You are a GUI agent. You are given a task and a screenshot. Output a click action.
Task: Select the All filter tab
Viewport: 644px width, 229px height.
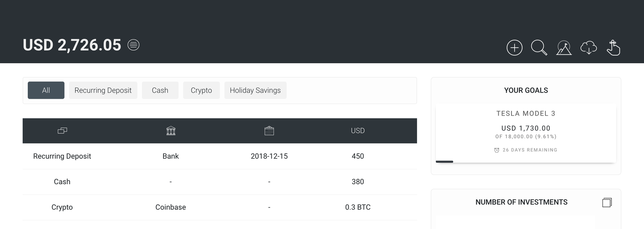pos(46,90)
